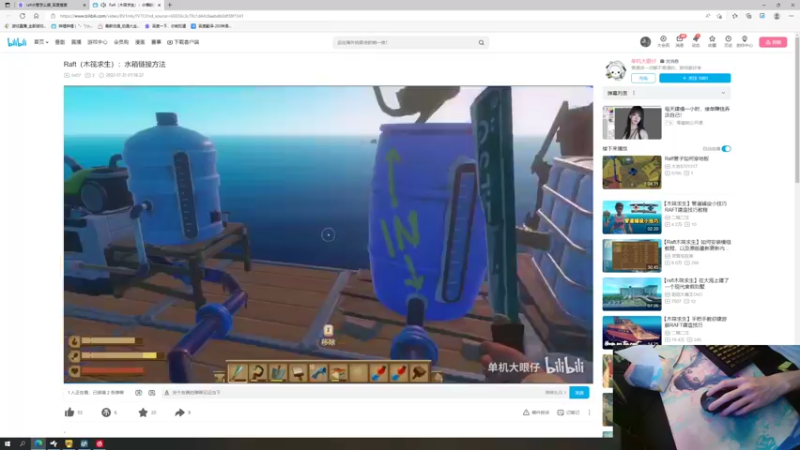The image size is (800, 450).
Task: Open the 手把手教你建游艇 RAFT建造技巧 video thumbnail
Action: tap(632, 332)
